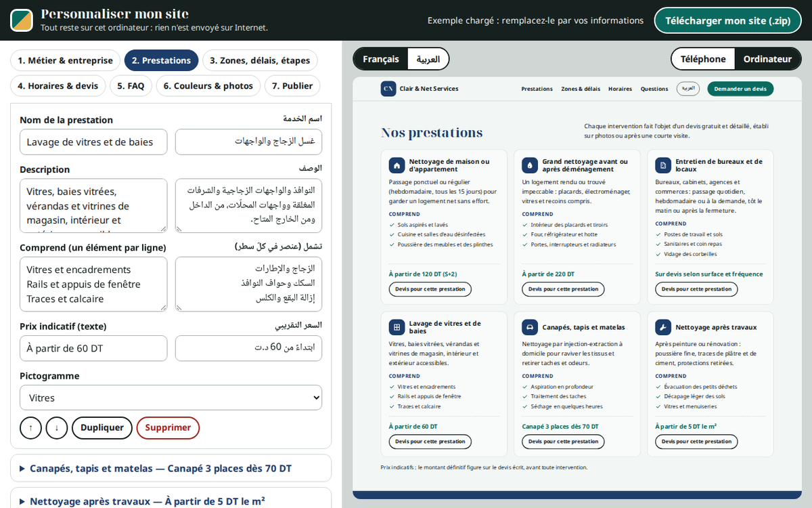Click French Prix indicatif field
The image size is (812, 508).
pos(93,348)
